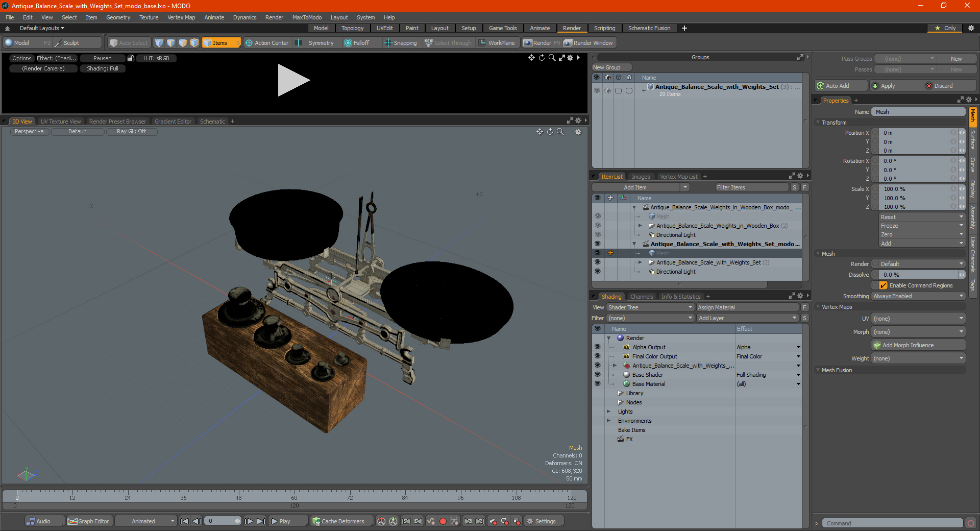Unlock the render preview lock icon

[x=131, y=58]
